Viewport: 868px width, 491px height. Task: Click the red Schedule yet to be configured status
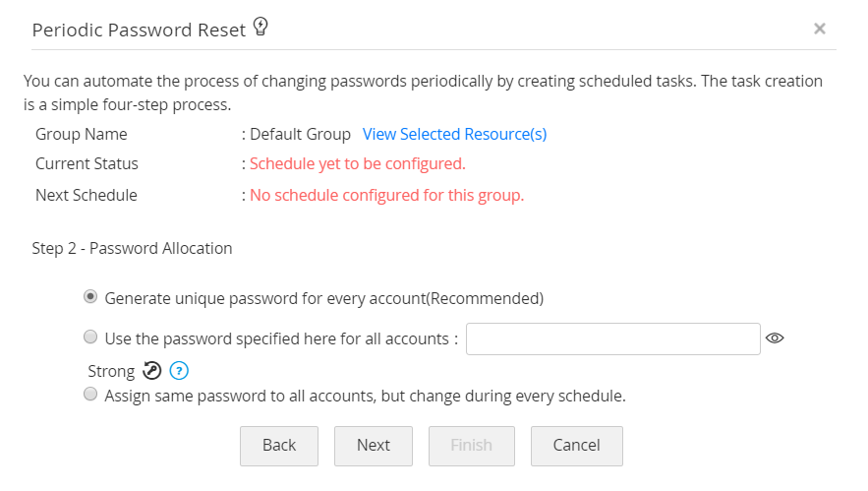click(357, 163)
